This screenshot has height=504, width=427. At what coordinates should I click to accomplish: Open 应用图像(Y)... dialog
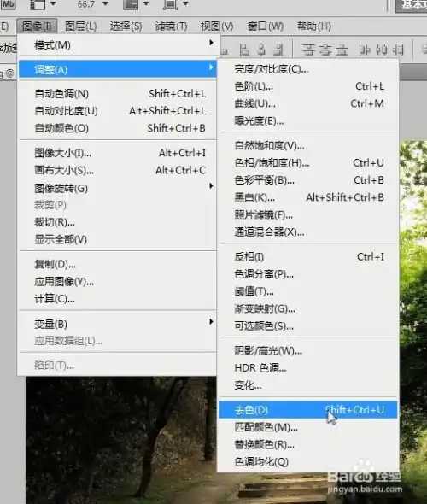click(118, 282)
